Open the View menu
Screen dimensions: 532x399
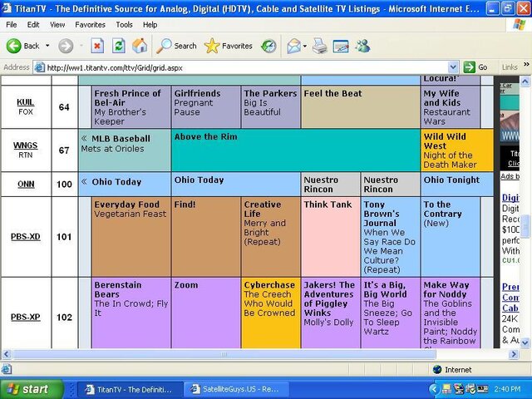click(57, 25)
